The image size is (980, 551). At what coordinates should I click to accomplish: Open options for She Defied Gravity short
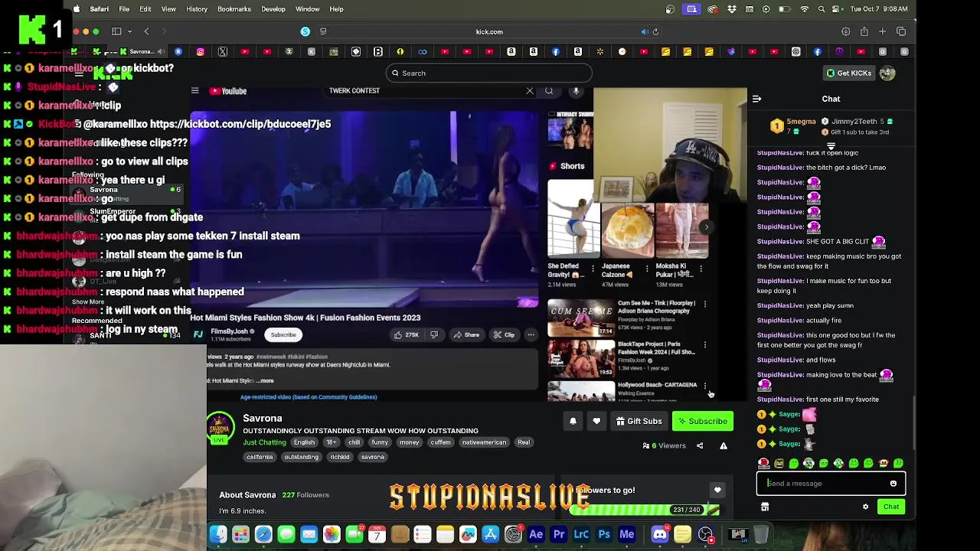pyautogui.click(x=594, y=269)
